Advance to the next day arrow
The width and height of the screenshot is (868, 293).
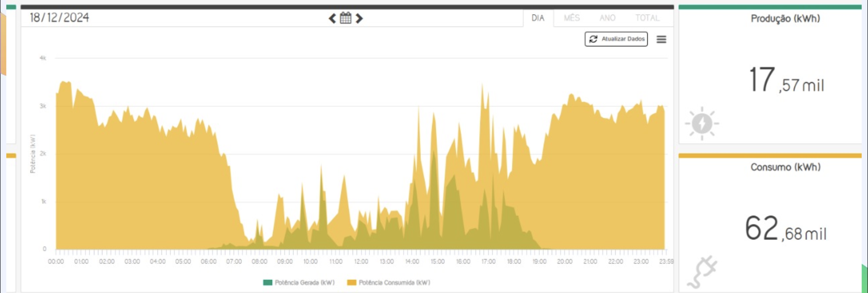[x=359, y=18]
